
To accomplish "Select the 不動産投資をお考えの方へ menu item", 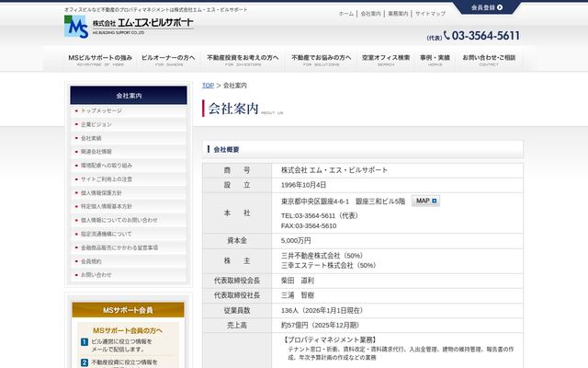I will 243,60.
